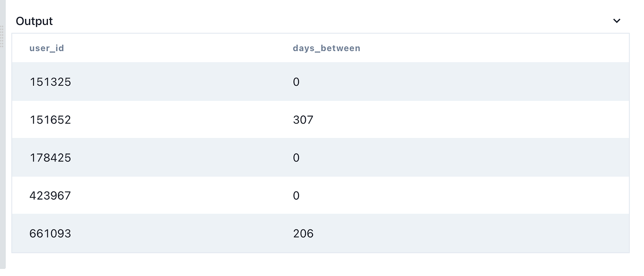
Task: Click days_between 0 for user 423967
Action: (x=296, y=196)
